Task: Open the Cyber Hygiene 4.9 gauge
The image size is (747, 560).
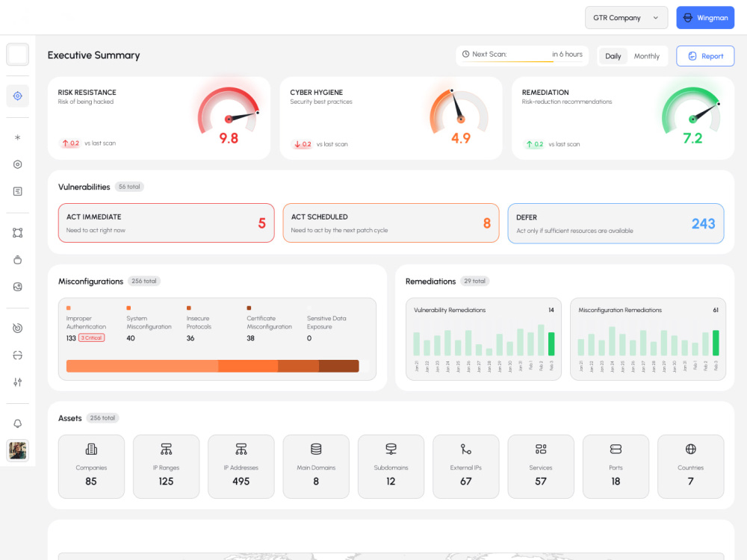Action: [459, 115]
